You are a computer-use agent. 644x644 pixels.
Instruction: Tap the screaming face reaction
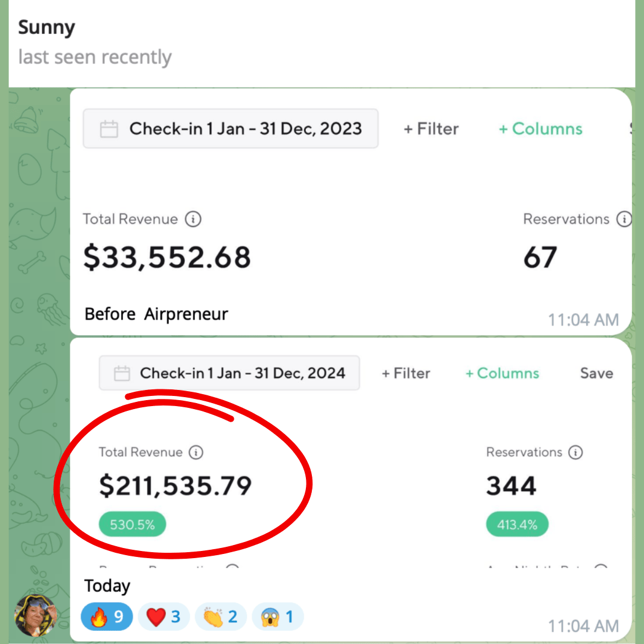pyautogui.click(x=277, y=617)
